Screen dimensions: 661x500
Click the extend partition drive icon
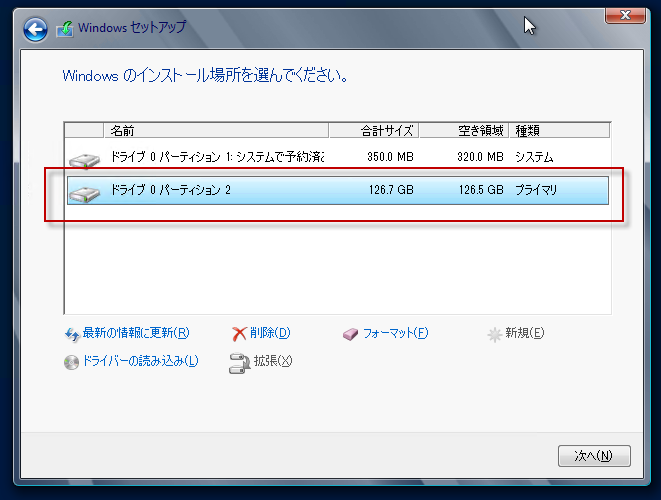pos(239,363)
